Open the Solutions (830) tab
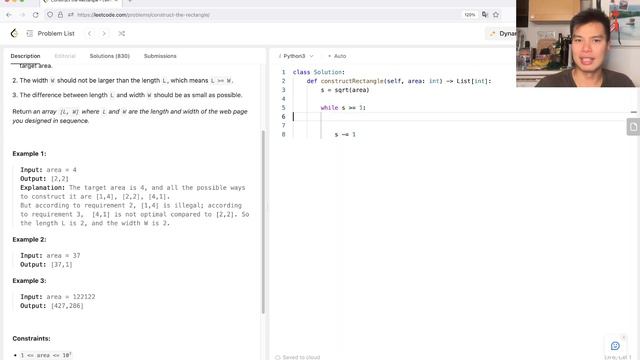The image size is (640, 360). click(110, 56)
